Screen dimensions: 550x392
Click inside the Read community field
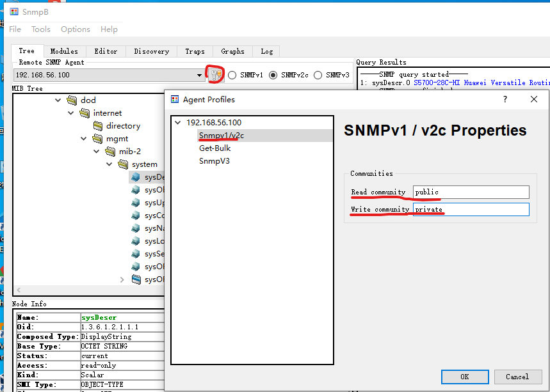(471, 192)
